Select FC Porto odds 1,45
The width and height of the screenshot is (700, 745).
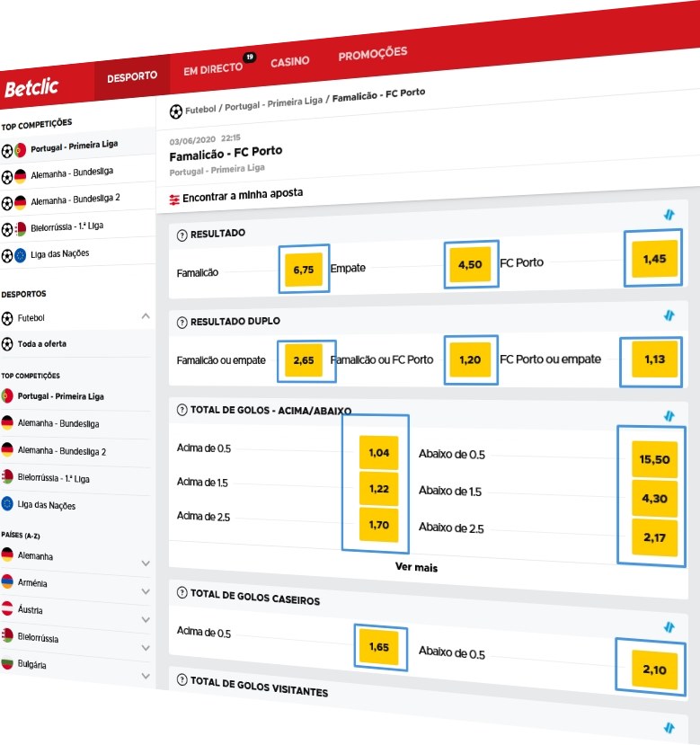tap(654, 259)
